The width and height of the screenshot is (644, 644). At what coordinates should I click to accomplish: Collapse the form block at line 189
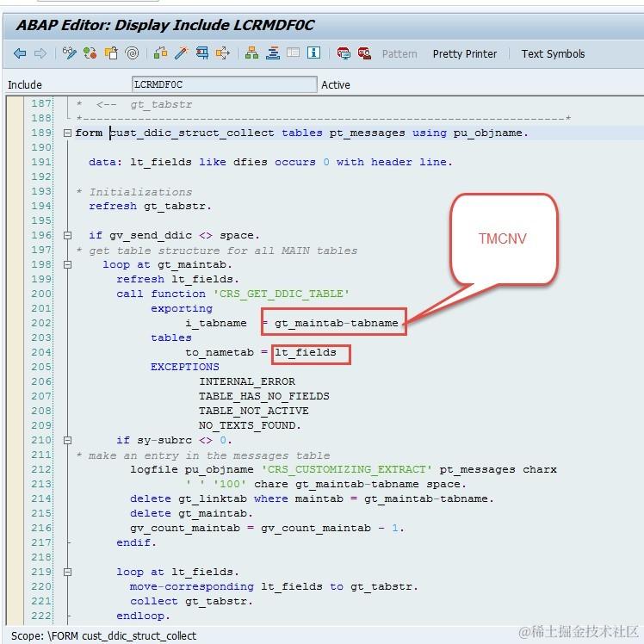click(68, 133)
